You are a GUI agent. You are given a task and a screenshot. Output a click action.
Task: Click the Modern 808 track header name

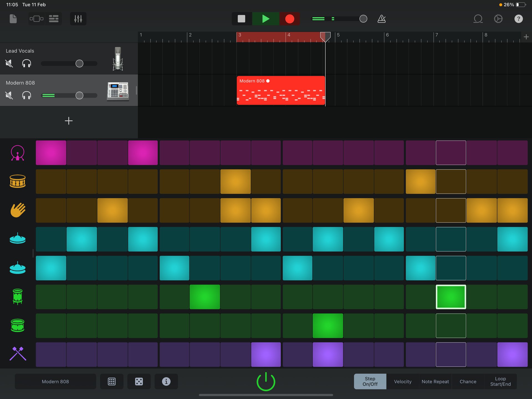[x=20, y=83]
